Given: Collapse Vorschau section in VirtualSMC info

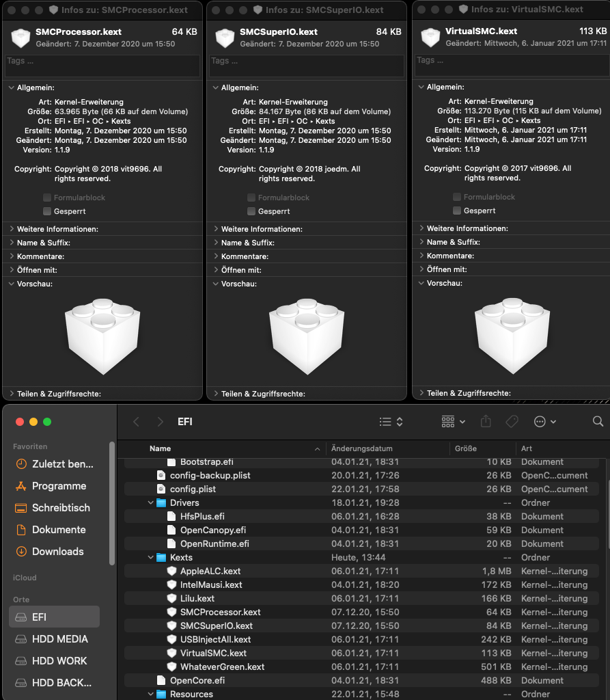Looking at the screenshot, I should [421, 283].
